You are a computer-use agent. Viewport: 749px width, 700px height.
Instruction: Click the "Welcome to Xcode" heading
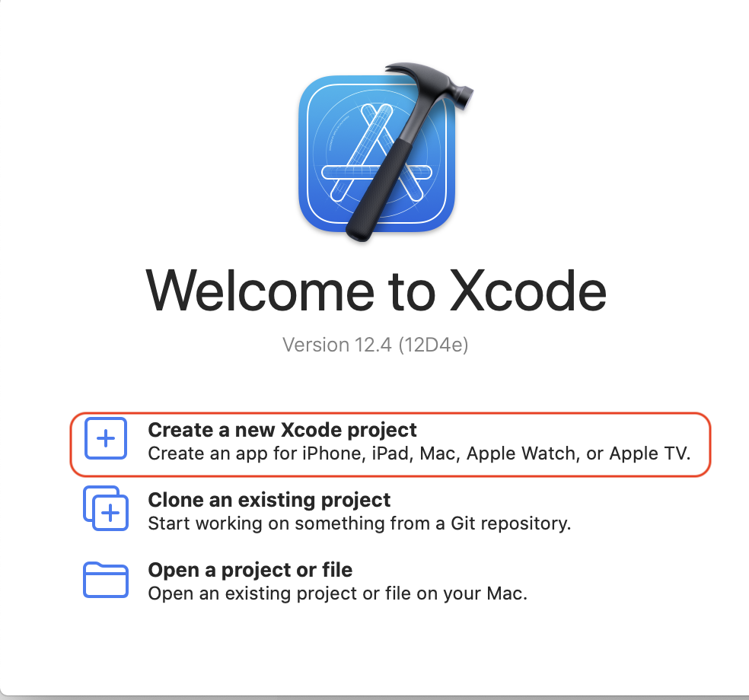pos(376,291)
